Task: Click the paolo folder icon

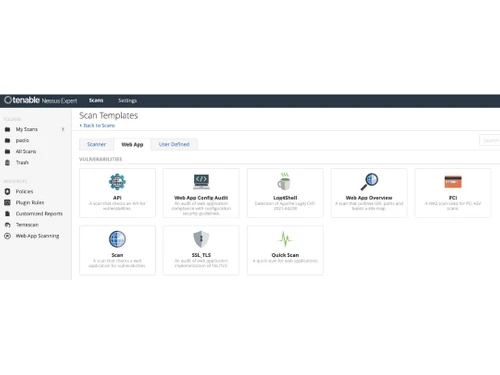Action: [7, 140]
